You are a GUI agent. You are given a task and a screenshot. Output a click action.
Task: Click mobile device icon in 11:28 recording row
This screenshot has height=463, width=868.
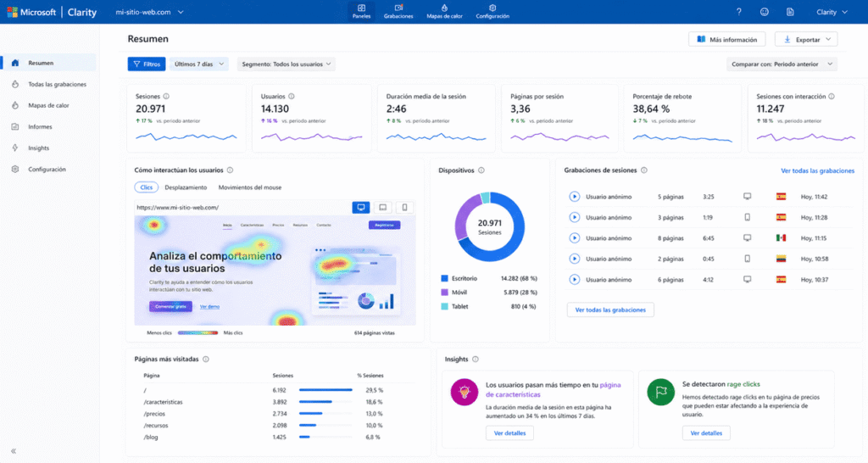pyautogui.click(x=747, y=217)
